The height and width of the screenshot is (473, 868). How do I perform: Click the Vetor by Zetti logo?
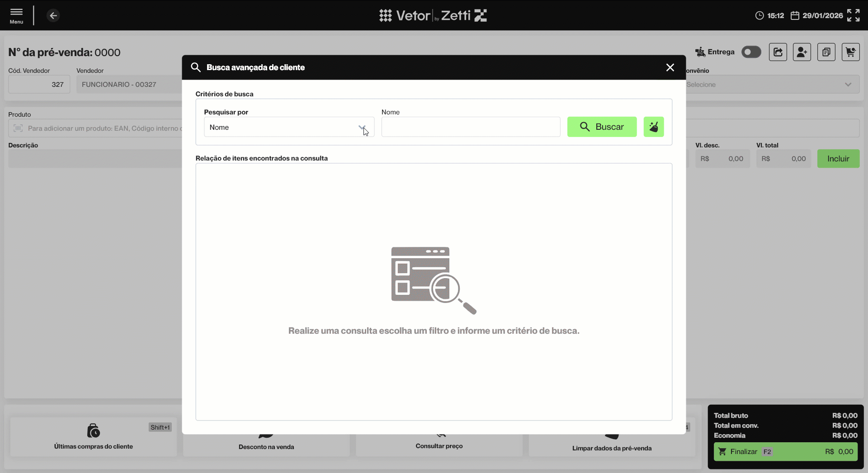433,15
